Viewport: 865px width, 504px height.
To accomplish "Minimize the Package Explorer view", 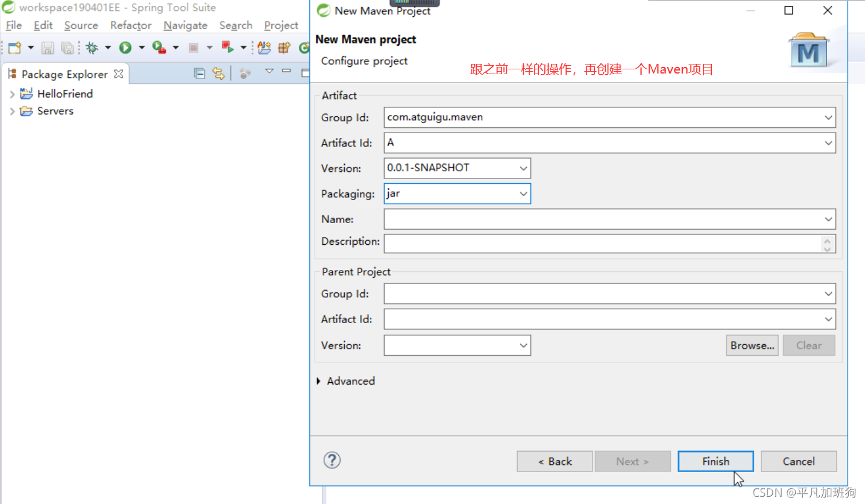I will pyautogui.click(x=288, y=71).
